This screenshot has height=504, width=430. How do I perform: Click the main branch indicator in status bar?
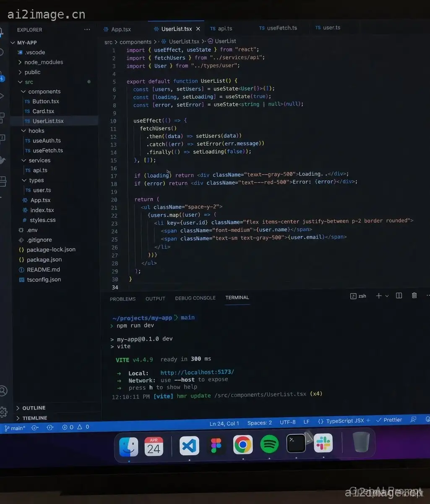15,428
